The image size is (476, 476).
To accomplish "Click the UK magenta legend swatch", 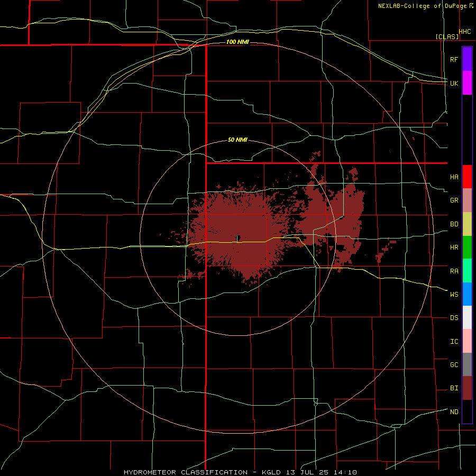I will pyautogui.click(x=467, y=83).
